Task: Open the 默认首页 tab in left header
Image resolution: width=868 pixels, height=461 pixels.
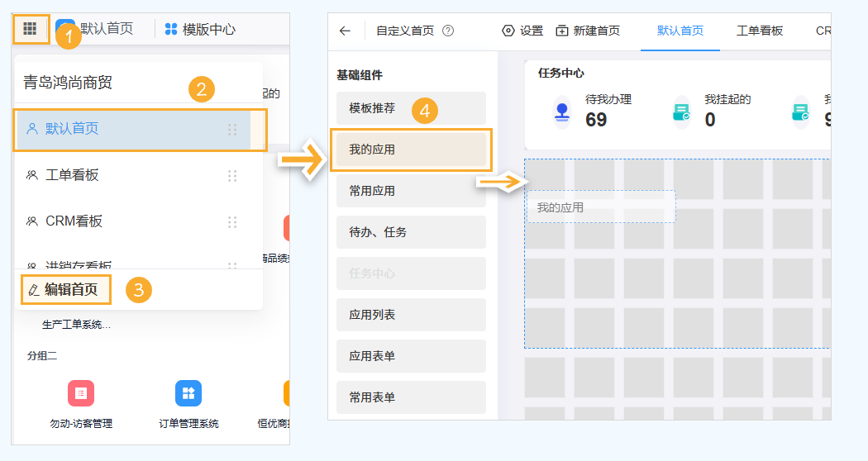Action: pyautogui.click(x=107, y=29)
